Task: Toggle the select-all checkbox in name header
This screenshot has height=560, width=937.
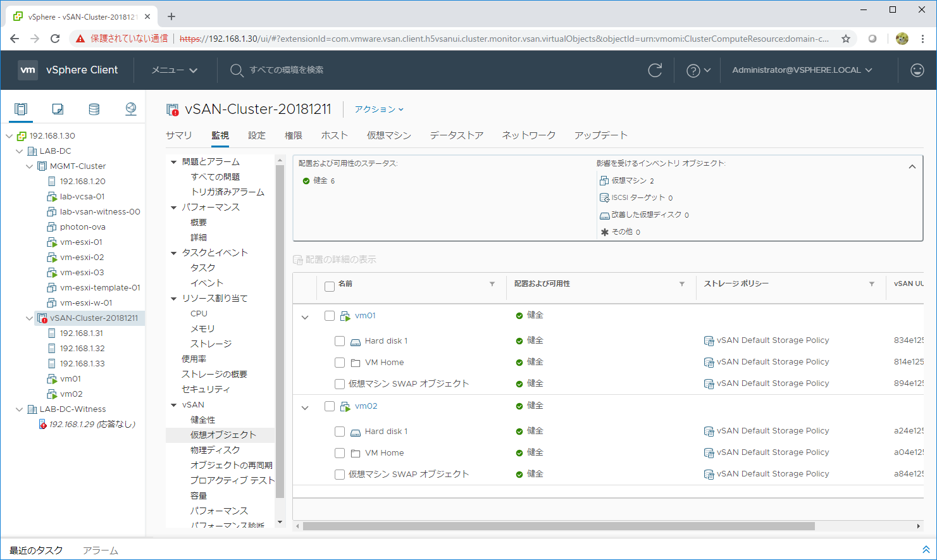Action: [x=330, y=287]
